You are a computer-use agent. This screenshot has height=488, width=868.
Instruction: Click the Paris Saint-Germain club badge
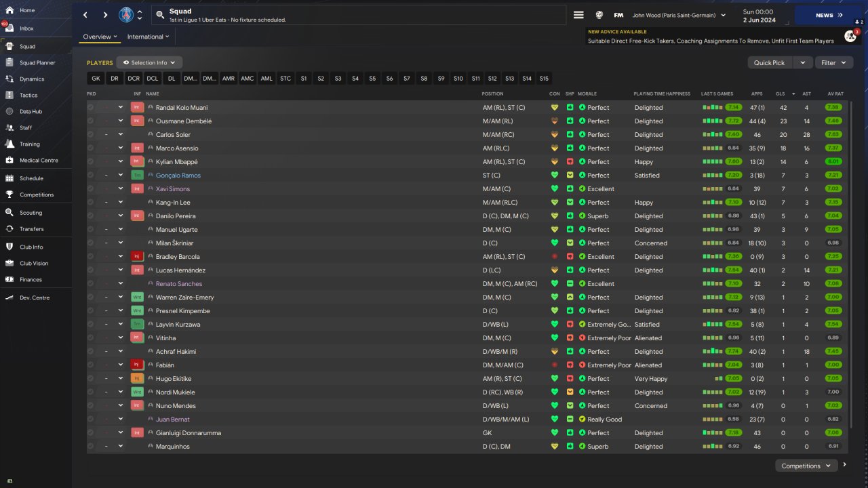(x=126, y=15)
